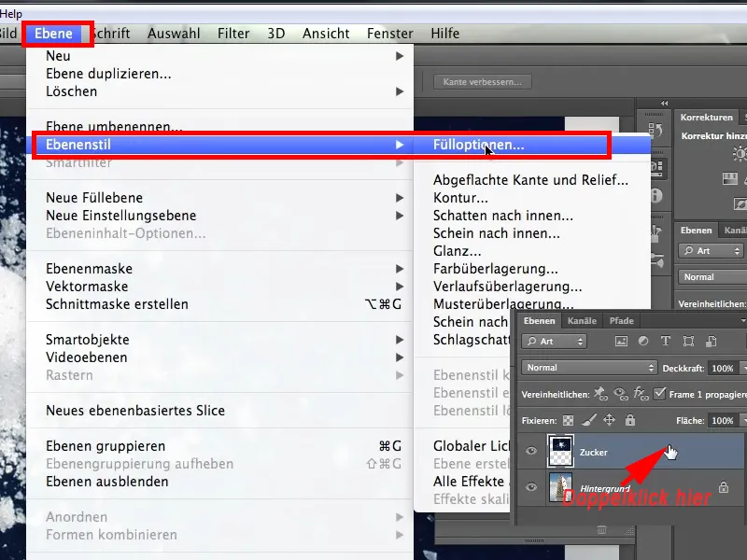Toggle visibility of the Zucker layer
This screenshot has height=560, width=747.
pyautogui.click(x=531, y=451)
